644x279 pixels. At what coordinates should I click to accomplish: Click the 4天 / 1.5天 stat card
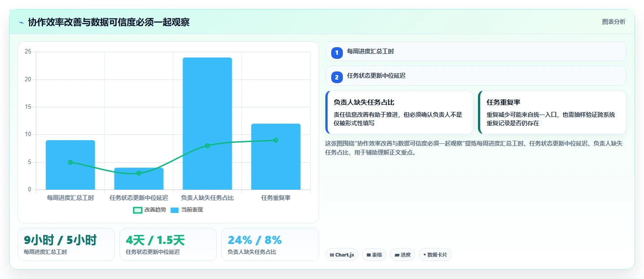pos(168,244)
